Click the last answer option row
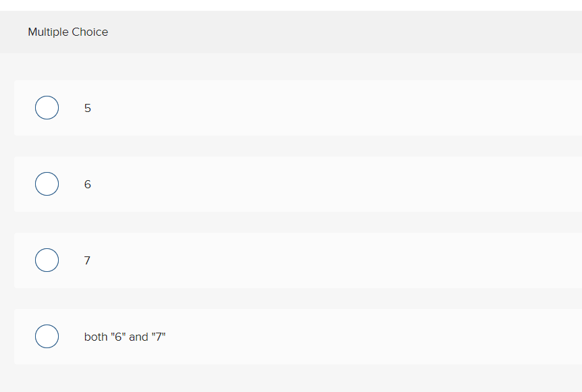Viewport: 582px width, 392px height. click(x=291, y=336)
